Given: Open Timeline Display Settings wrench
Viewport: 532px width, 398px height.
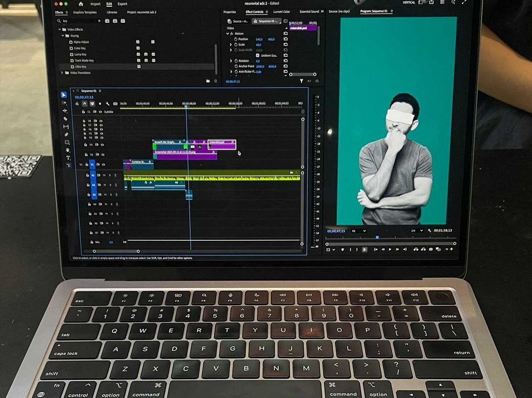Looking at the screenshot, I should click(x=108, y=104).
